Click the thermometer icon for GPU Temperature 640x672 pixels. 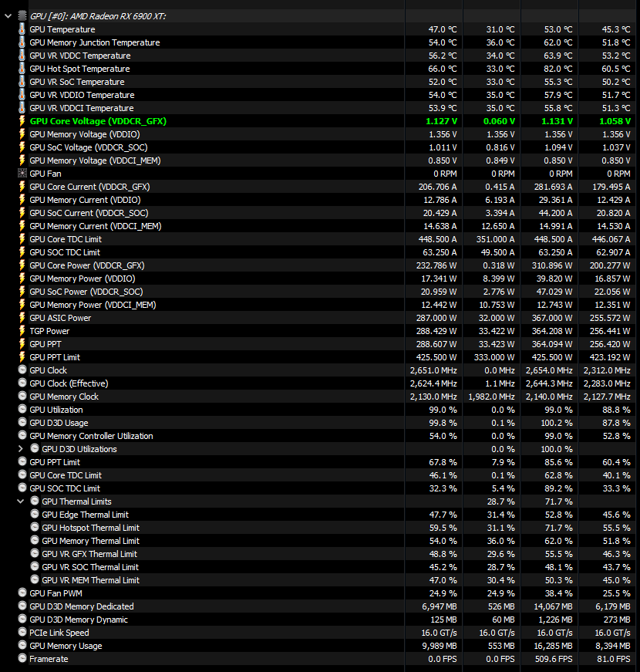[22, 29]
